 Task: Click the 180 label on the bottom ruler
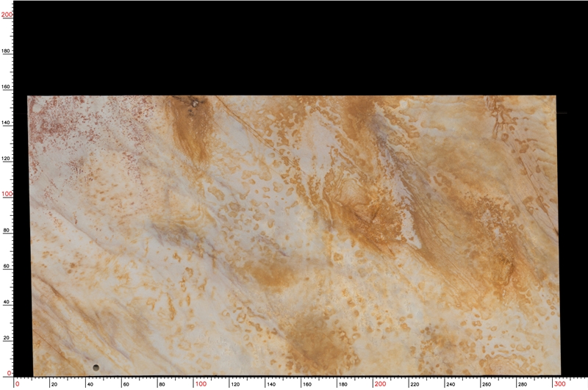pos(343,384)
